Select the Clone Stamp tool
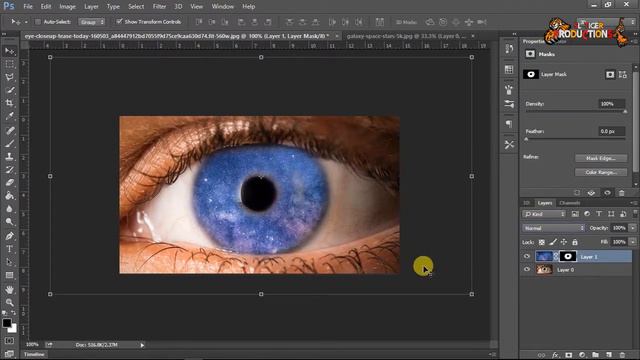Image resolution: width=640 pixels, height=360 pixels. pyautogui.click(x=9, y=157)
